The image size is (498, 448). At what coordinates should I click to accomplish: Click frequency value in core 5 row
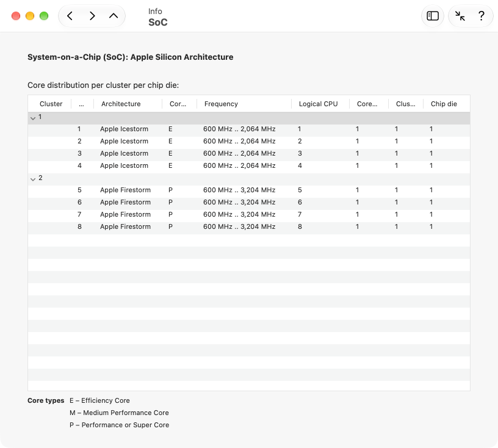tap(239, 190)
